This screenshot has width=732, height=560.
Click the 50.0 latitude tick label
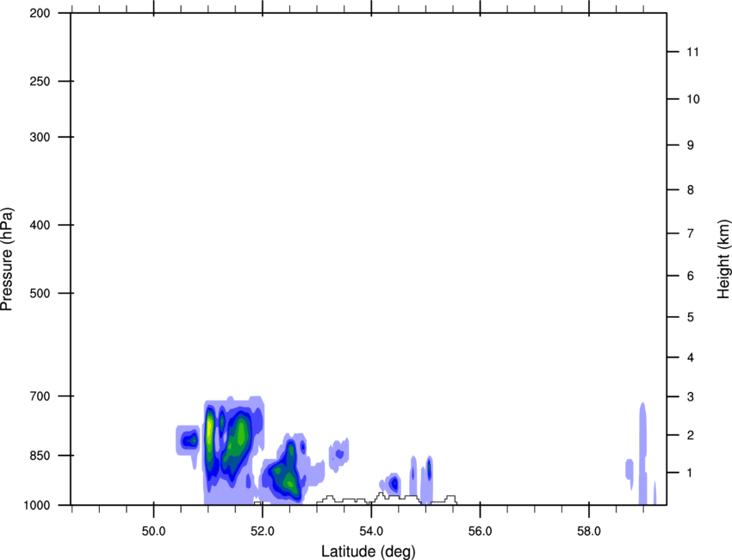pos(153,528)
